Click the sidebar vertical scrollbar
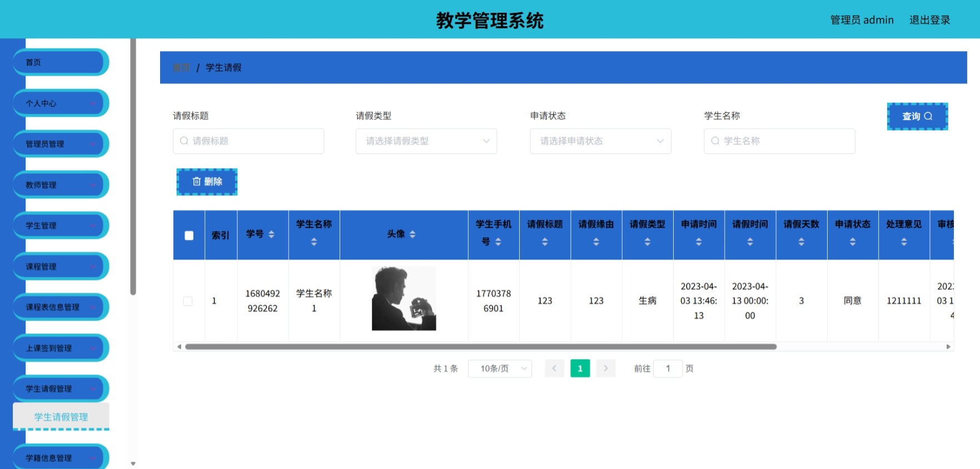This screenshot has width=980, height=469. 133,167
